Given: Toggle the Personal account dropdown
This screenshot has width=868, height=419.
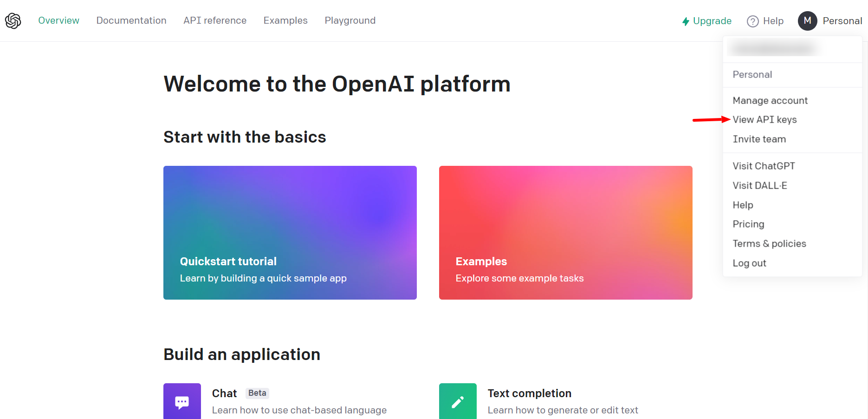Looking at the screenshot, I should click(842, 21).
